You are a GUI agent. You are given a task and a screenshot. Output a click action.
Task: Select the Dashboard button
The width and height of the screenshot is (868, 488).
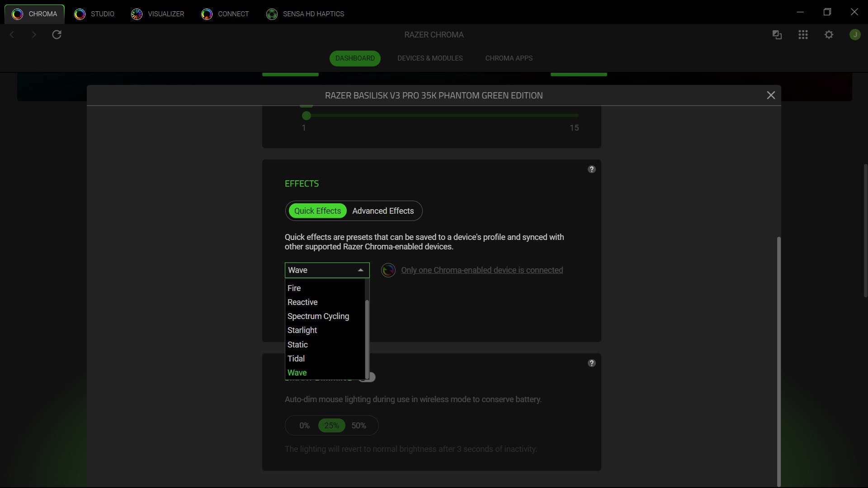(354, 58)
